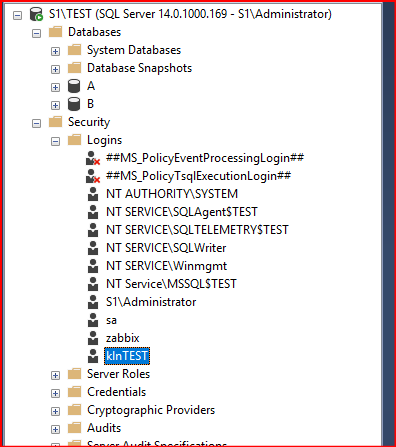Screen dimensions: 396x447
Task: Click NT SERVICE\SQLTELEMETRY$TEST login icon
Action: (x=93, y=230)
